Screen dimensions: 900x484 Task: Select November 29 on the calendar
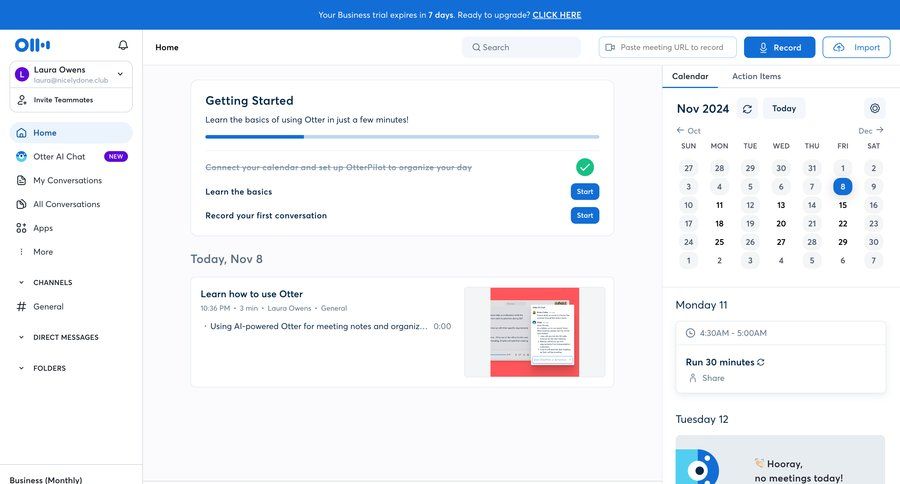[842, 242]
